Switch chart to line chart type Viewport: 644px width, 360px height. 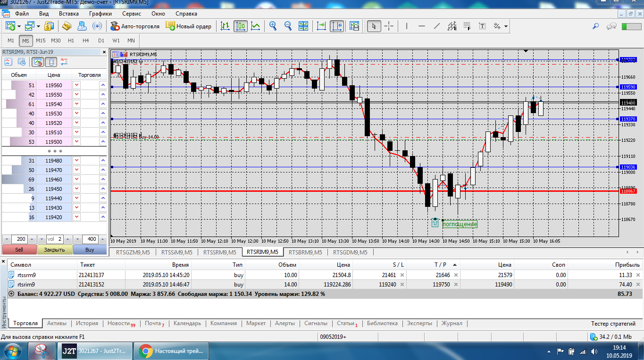pyautogui.click(x=255, y=26)
